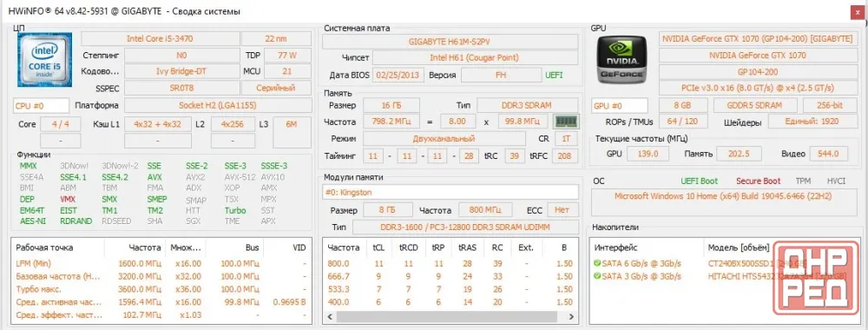Click the L1 cache value 4x32 + 4x32
This screenshot has width=868, height=330.
158,124
